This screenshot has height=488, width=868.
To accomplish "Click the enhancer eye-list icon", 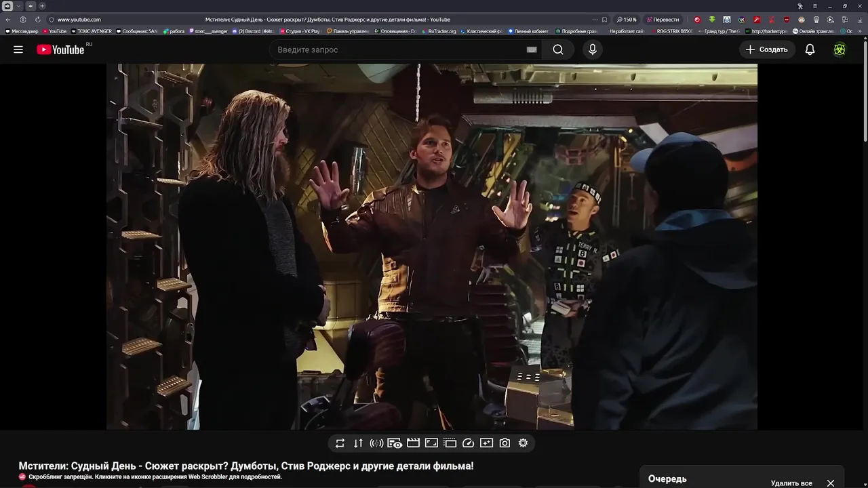I will pos(395,443).
